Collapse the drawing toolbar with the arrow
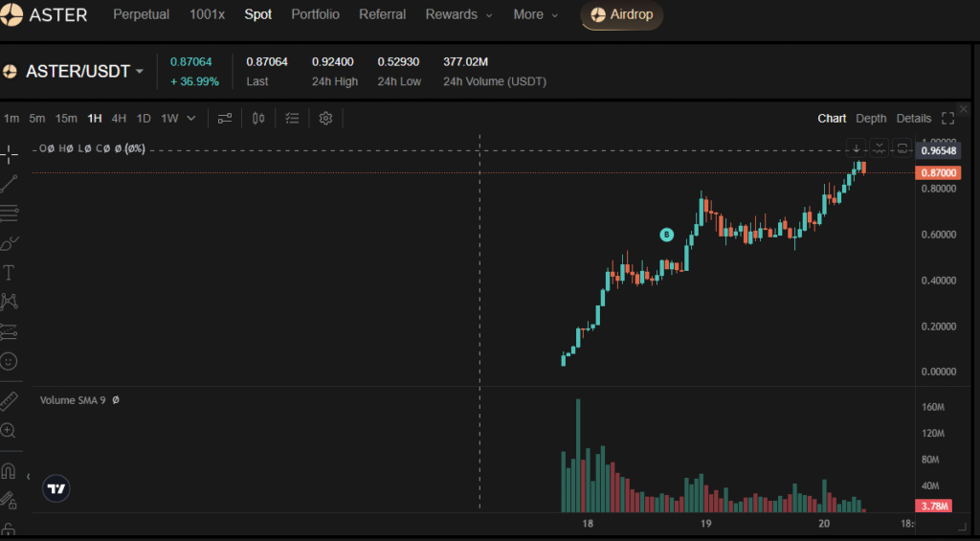The height and width of the screenshot is (541, 980). 28,477
